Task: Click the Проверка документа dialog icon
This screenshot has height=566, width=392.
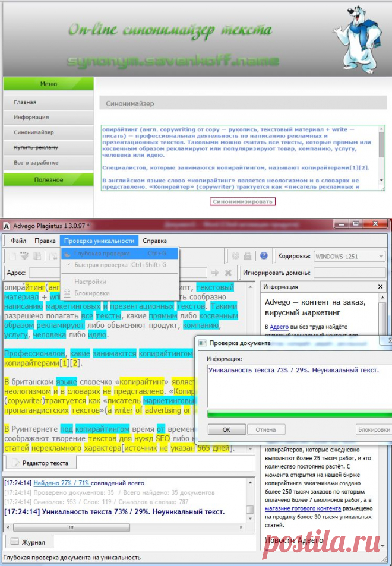Action: coord(203,343)
